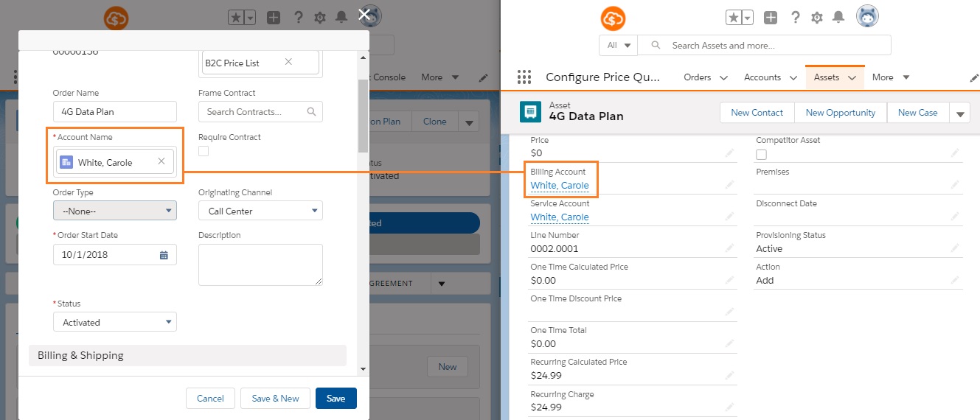Expand the Originating Channel dropdown
This screenshot has height=420, width=980.
tap(260, 211)
